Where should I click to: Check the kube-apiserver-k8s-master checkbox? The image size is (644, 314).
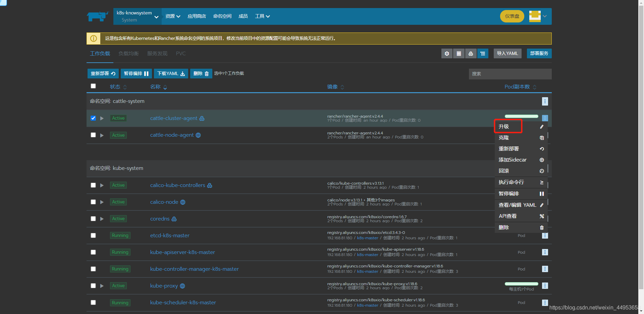tap(93, 252)
